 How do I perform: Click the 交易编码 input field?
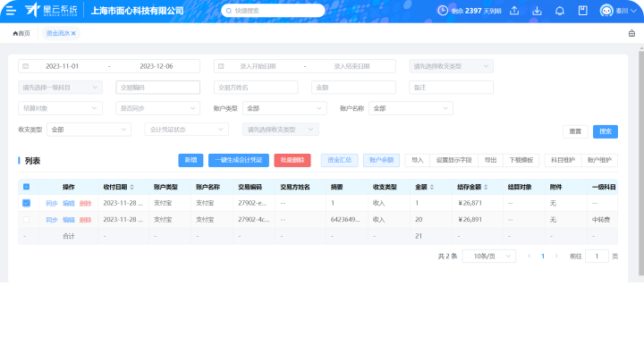pos(158,88)
